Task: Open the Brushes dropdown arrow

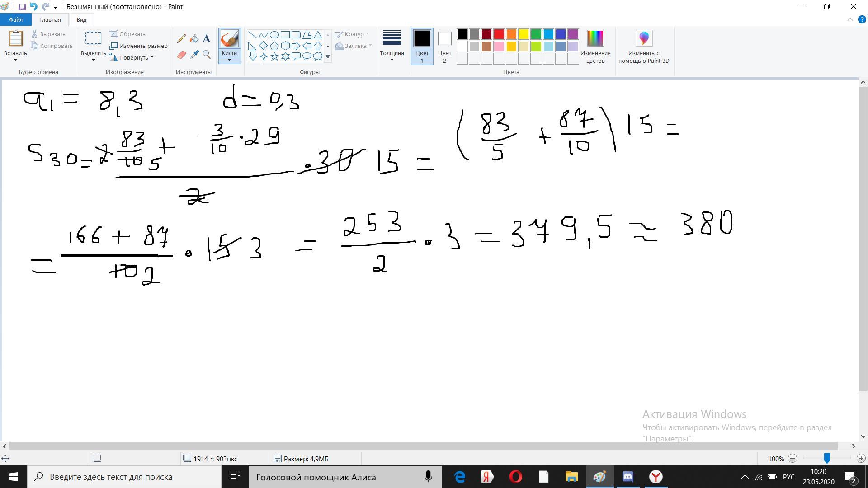Action: coord(229,60)
